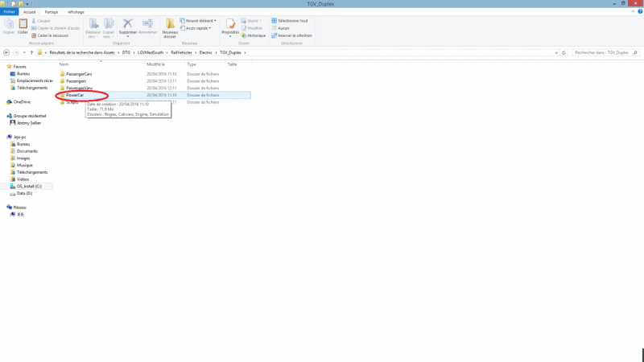Screen dimensions: 644x362
Task: Click Electric in the address breadcrumb
Action: tap(206, 52)
